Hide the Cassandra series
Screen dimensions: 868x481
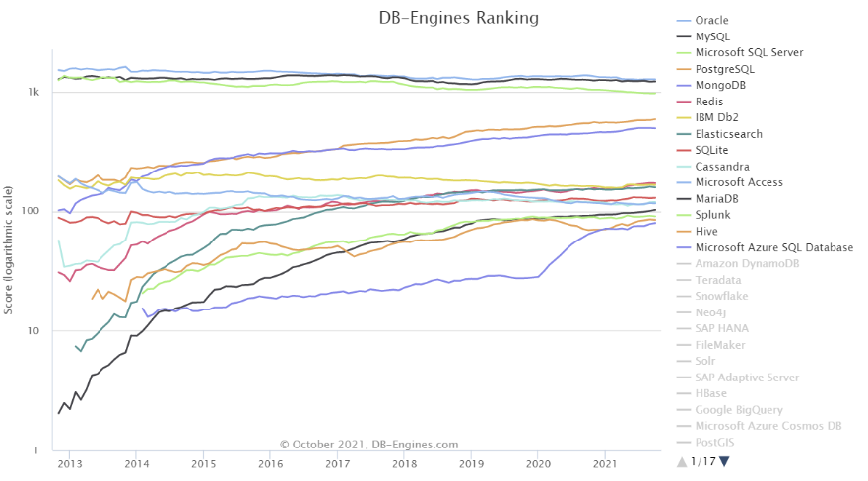pos(713,167)
